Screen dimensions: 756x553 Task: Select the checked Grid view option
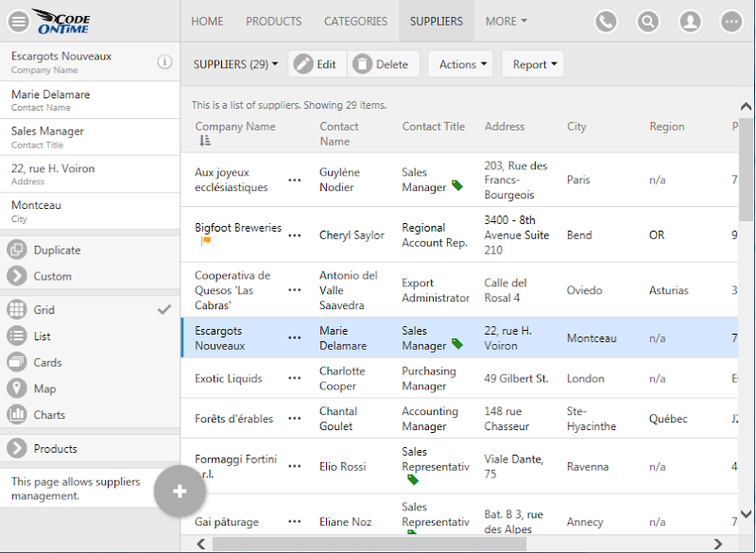(x=90, y=309)
